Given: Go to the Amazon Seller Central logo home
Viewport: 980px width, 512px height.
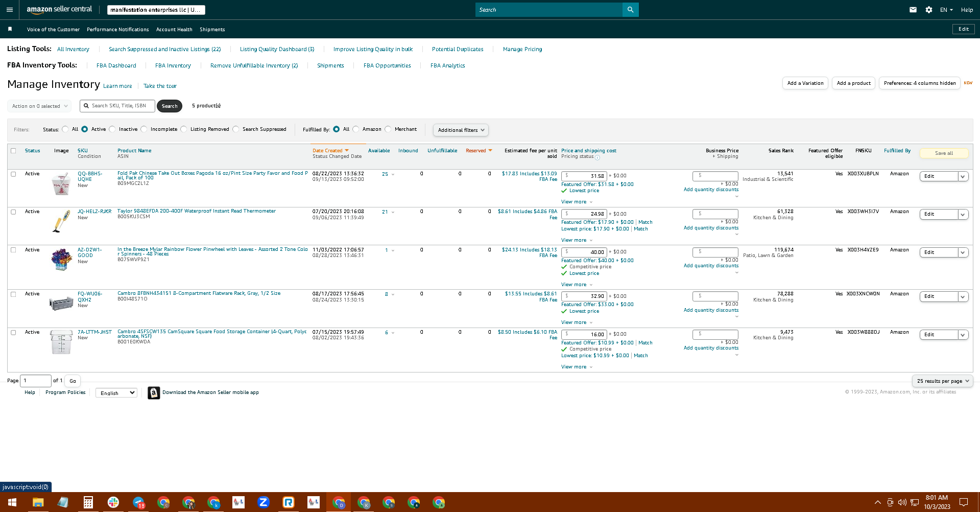Looking at the screenshot, I should point(59,10).
